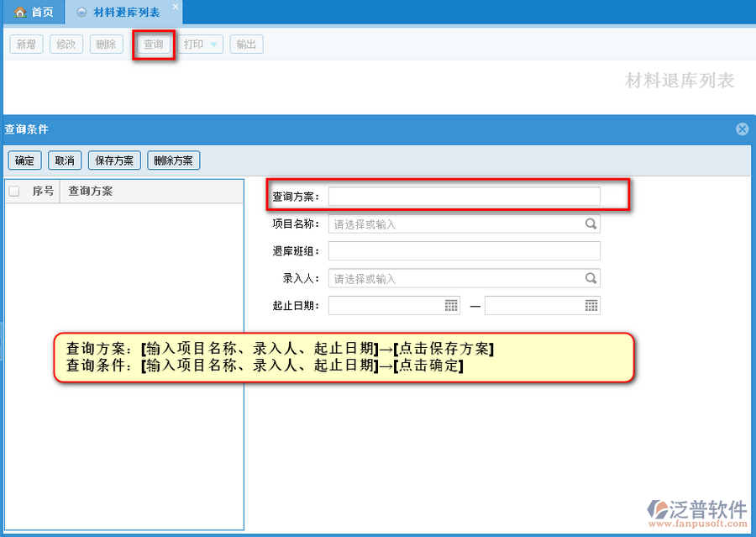756x537 pixels.
Task: Toggle the select-all checkbox beside 序号
Action: coord(14,191)
